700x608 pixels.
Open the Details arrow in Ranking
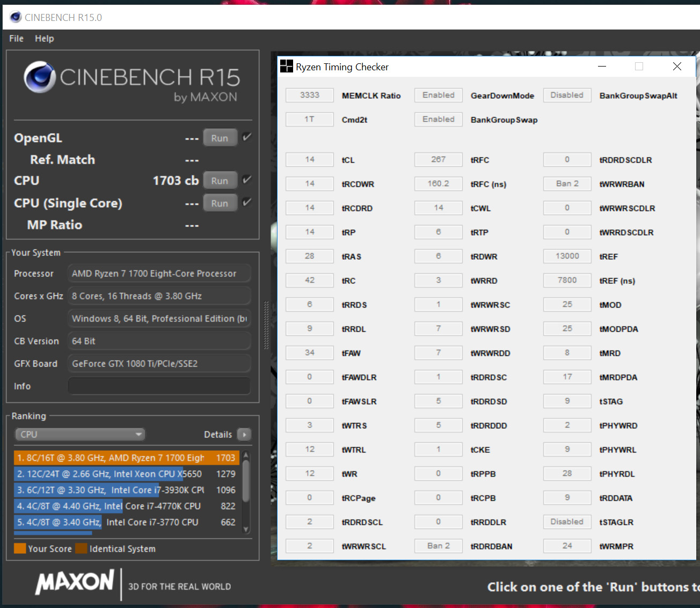click(244, 434)
